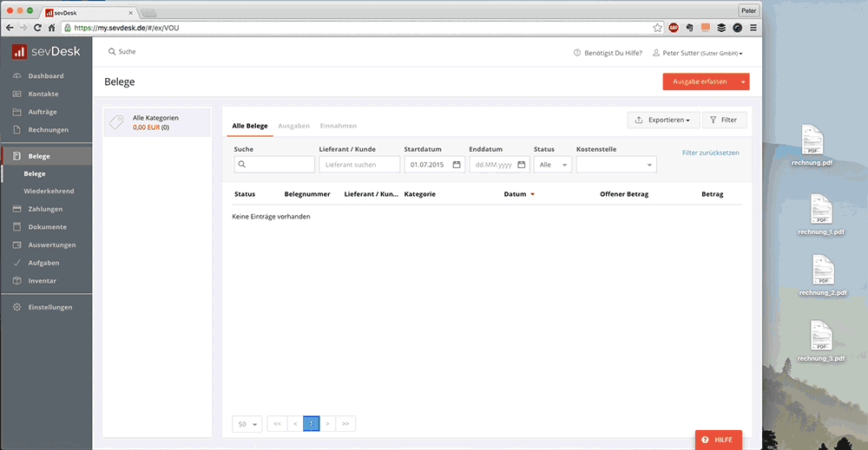Open Zahlungen in sidebar
This screenshot has height=450, width=868.
pos(45,209)
